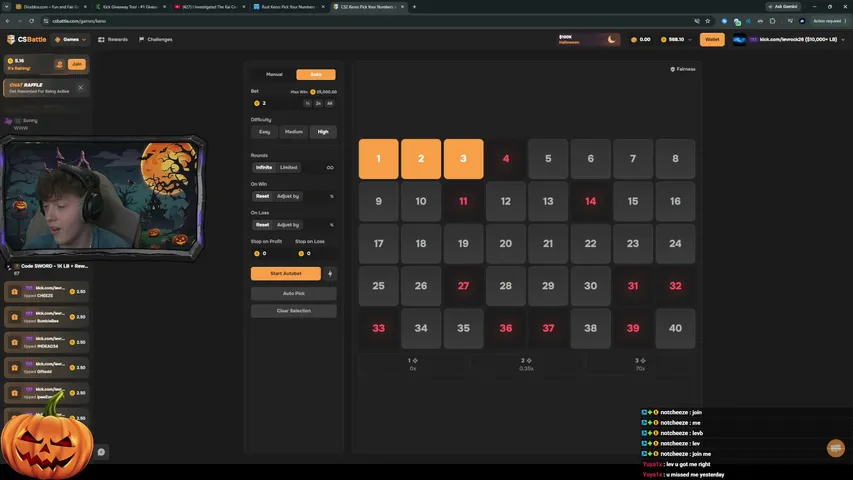This screenshot has width=853, height=480.
Task: Click the streamer webcam overlay
Action: point(103,197)
